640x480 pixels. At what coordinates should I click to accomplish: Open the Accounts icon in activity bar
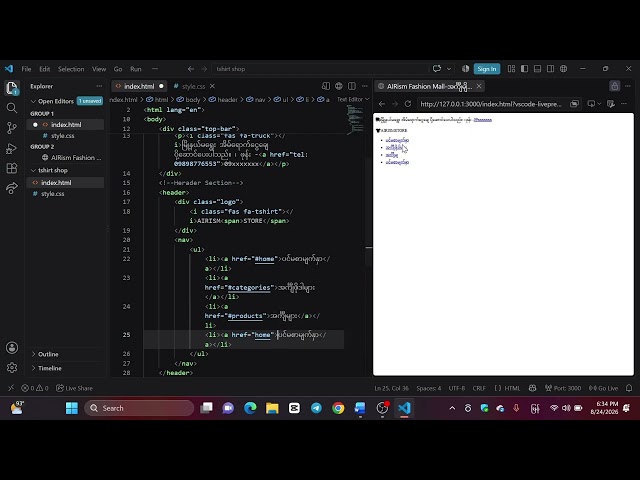coord(11,348)
